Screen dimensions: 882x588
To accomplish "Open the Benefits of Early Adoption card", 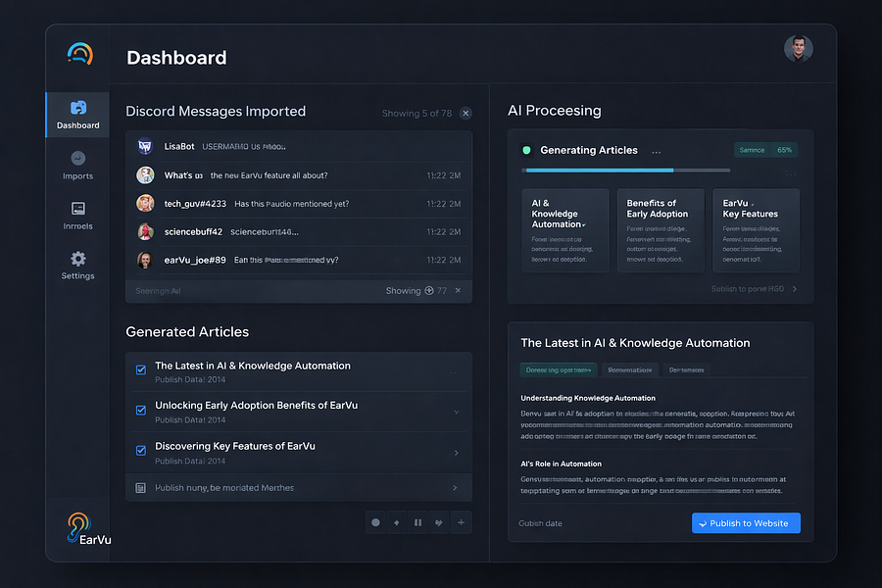I will click(661, 230).
